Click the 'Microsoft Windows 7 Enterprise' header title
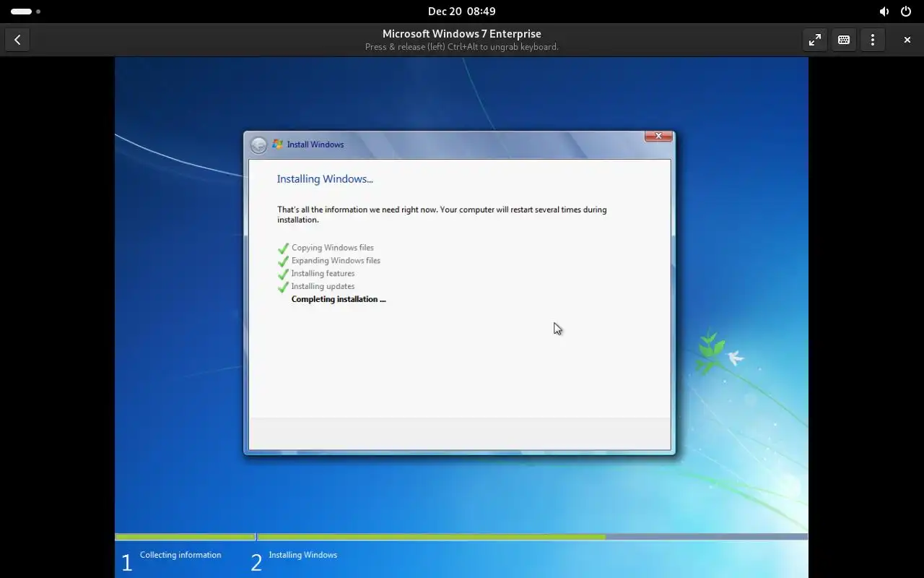This screenshot has height=578, width=924. pos(461,34)
